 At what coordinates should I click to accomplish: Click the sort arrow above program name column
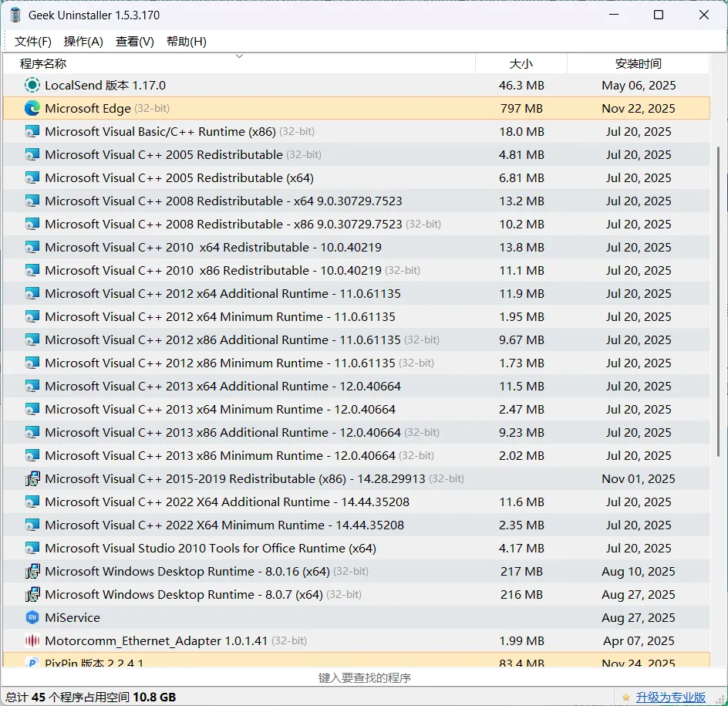pyautogui.click(x=240, y=56)
